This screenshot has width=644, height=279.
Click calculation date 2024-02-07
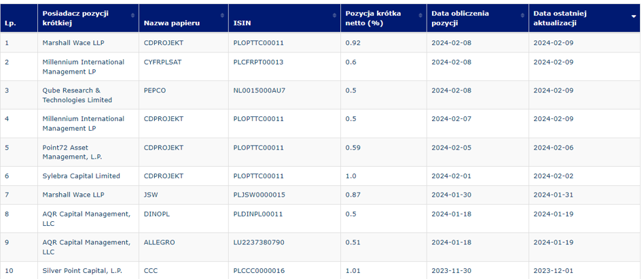(451, 119)
